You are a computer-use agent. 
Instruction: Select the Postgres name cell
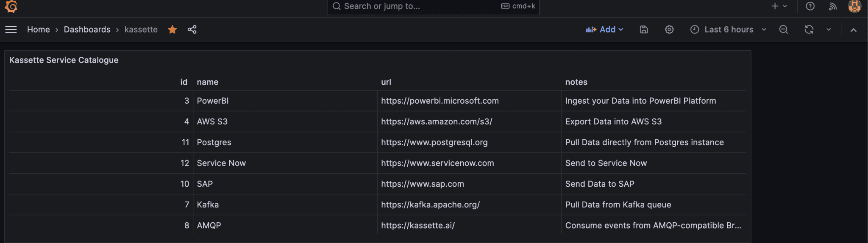[x=285, y=142]
